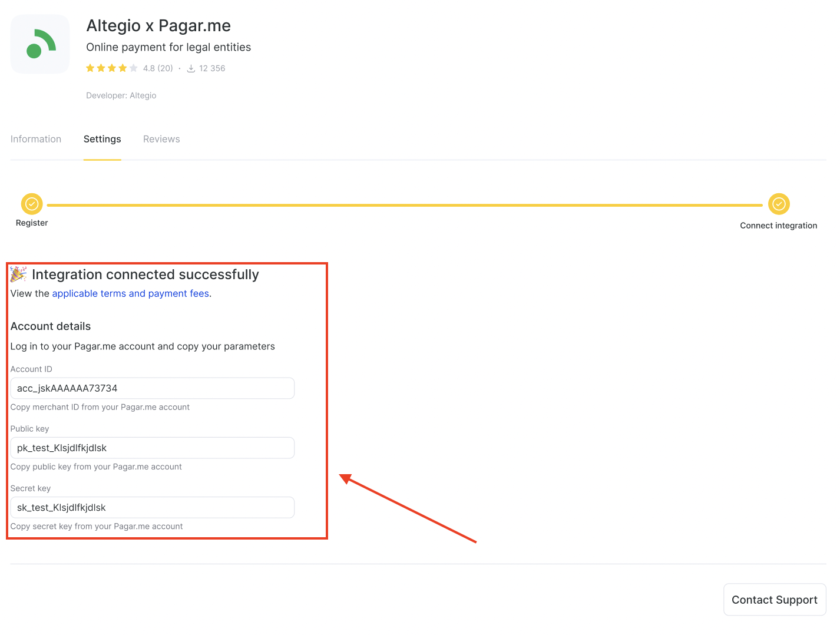
Task: Click the Contact Support button
Action: tap(774, 600)
